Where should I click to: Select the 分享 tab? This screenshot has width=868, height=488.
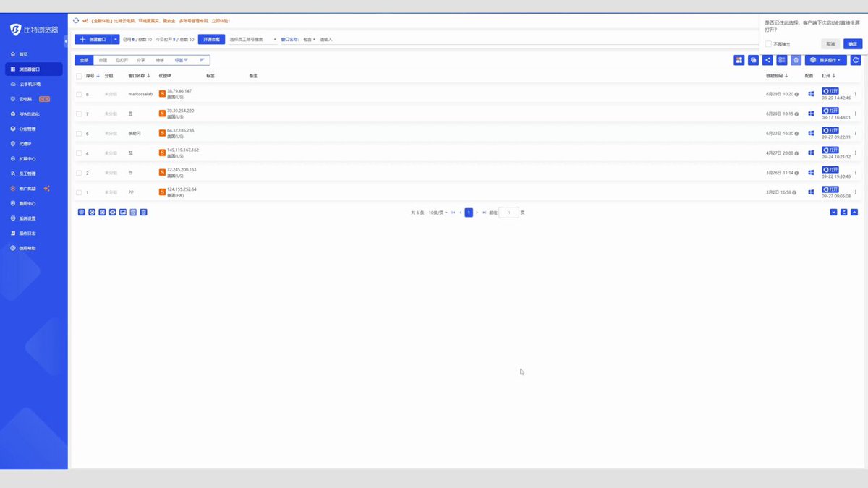tap(141, 60)
